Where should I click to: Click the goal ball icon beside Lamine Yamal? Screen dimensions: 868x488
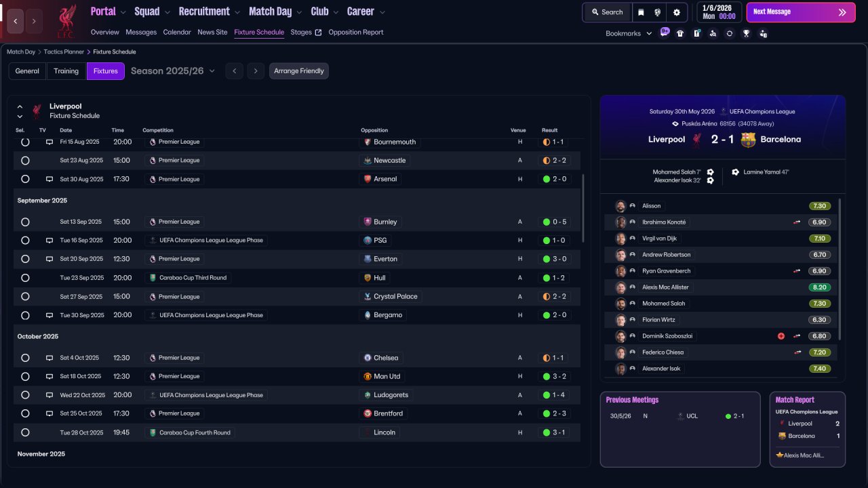point(736,172)
